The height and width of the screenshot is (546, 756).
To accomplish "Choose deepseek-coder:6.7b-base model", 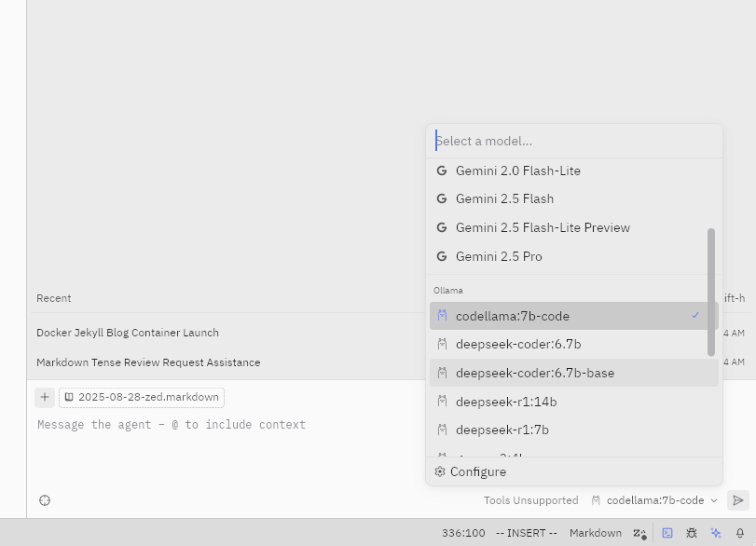I will pos(573,373).
